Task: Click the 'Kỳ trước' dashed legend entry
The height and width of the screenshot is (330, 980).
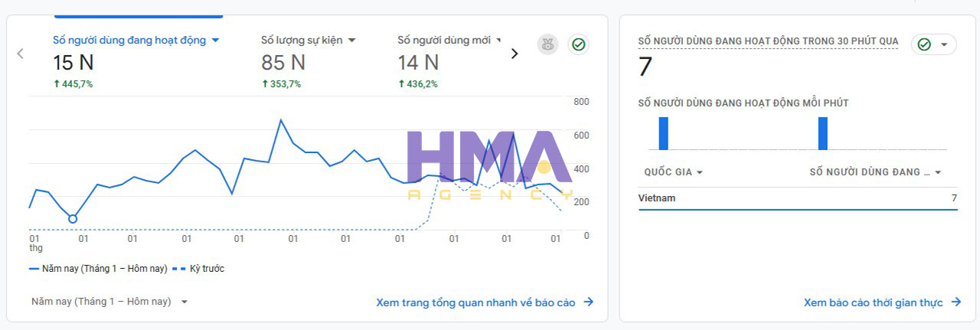Action: click(198, 269)
